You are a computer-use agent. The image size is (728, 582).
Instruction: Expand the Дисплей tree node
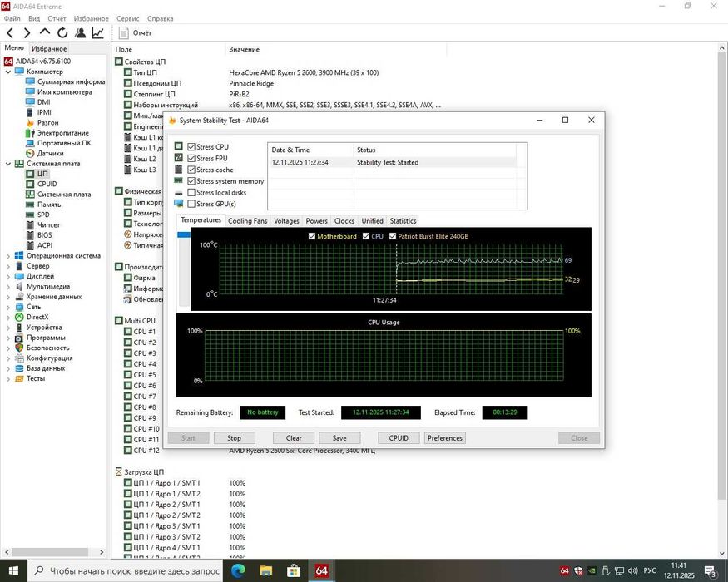pos(7,277)
